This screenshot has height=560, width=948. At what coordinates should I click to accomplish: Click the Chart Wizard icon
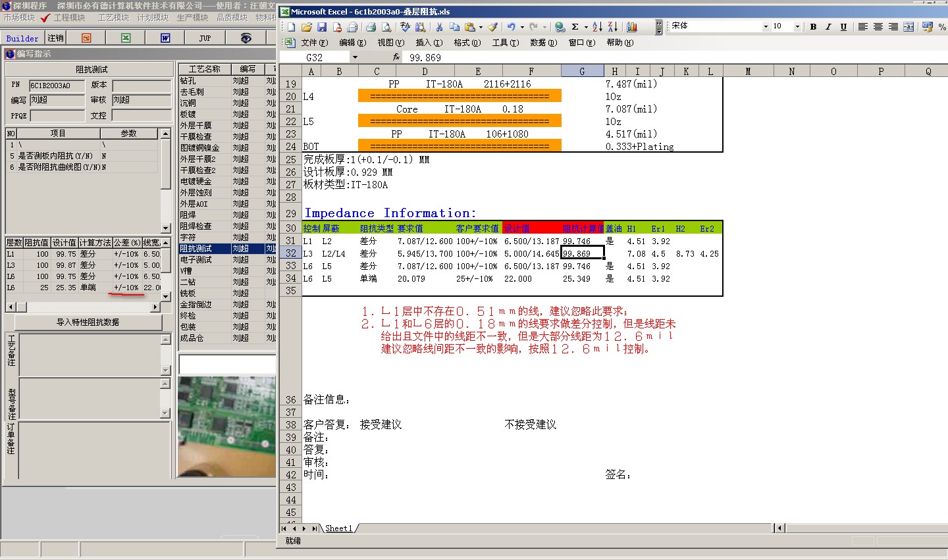tap(632, 27)
